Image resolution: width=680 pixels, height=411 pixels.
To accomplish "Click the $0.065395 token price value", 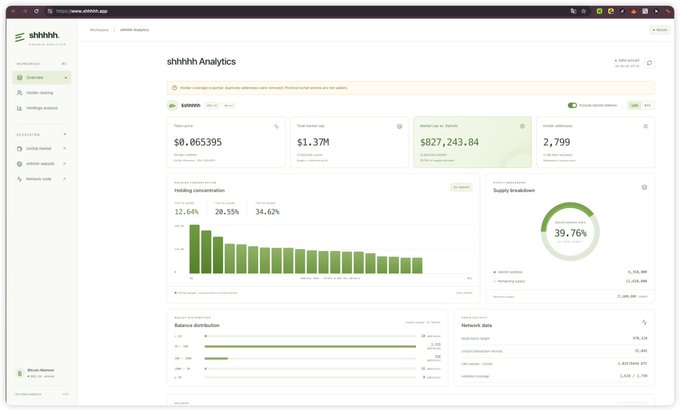I will tap(198, 142).
